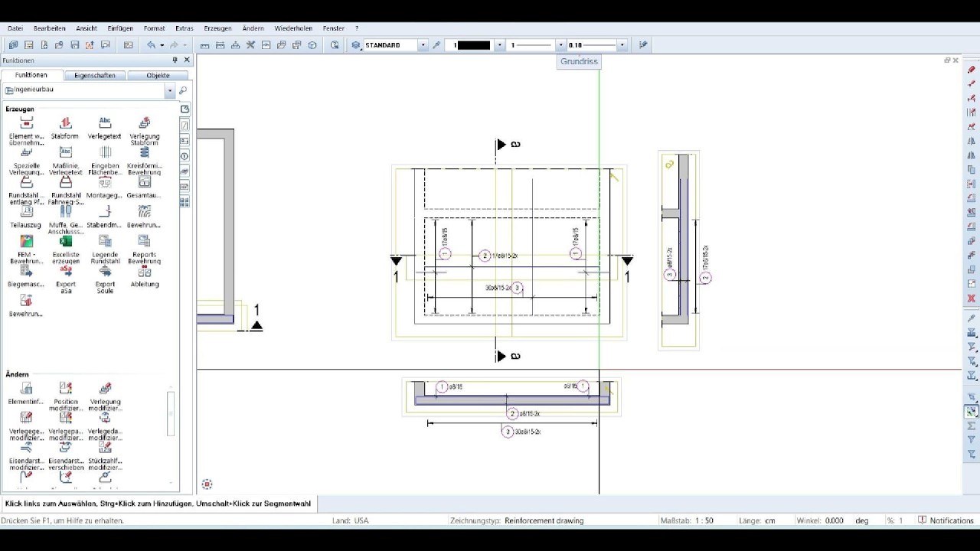980x551 pixels.
Task: Select the Verlegetext tool
Action: tap(105, 128)
